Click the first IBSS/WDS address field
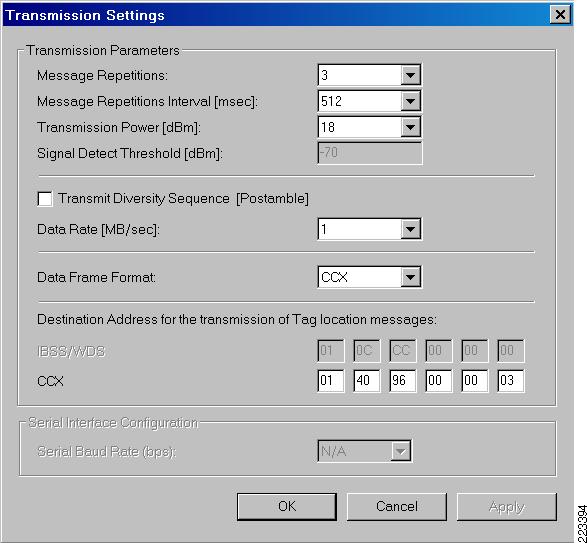The height and width of the screenshot is (543, 587). (x=331, y=351)
